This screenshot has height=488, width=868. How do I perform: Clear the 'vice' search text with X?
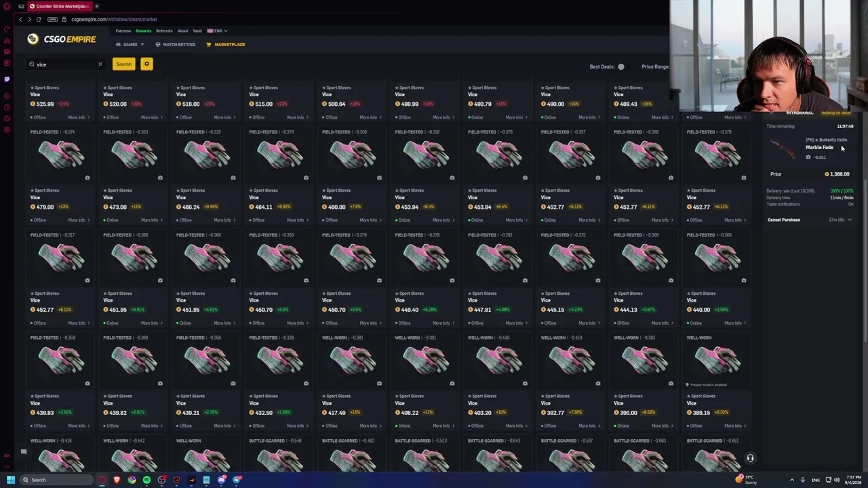100,64
